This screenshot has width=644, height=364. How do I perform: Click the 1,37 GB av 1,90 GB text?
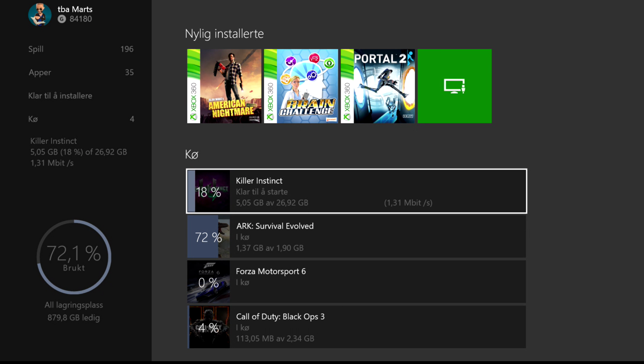click(x=270, y=248)
